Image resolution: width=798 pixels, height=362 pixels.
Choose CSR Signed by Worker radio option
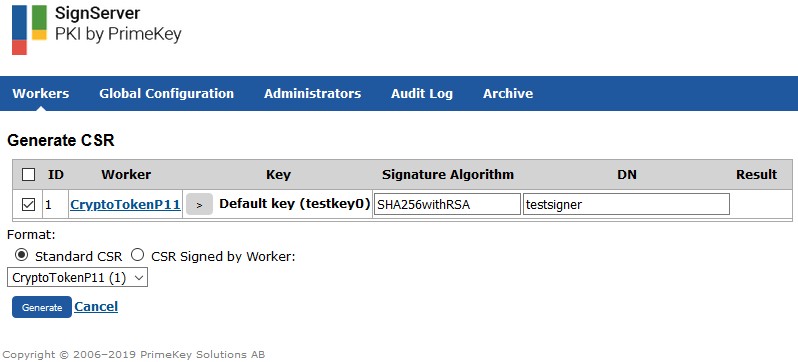pos(137,255)
